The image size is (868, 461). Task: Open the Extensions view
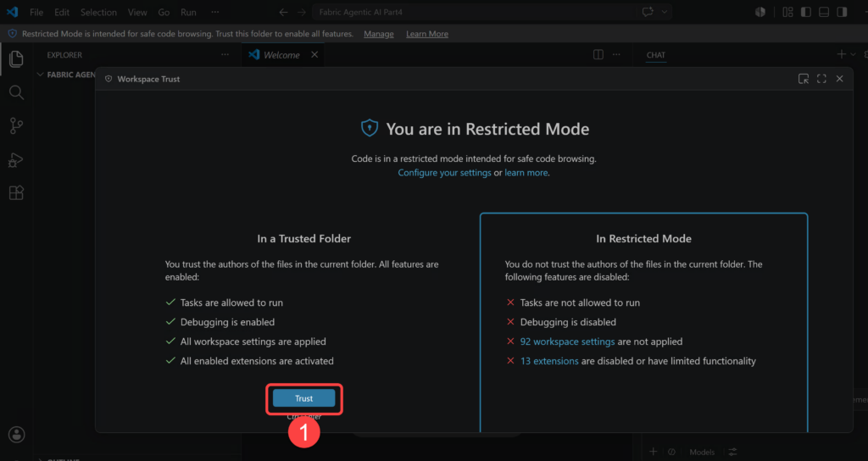point(16,192)
